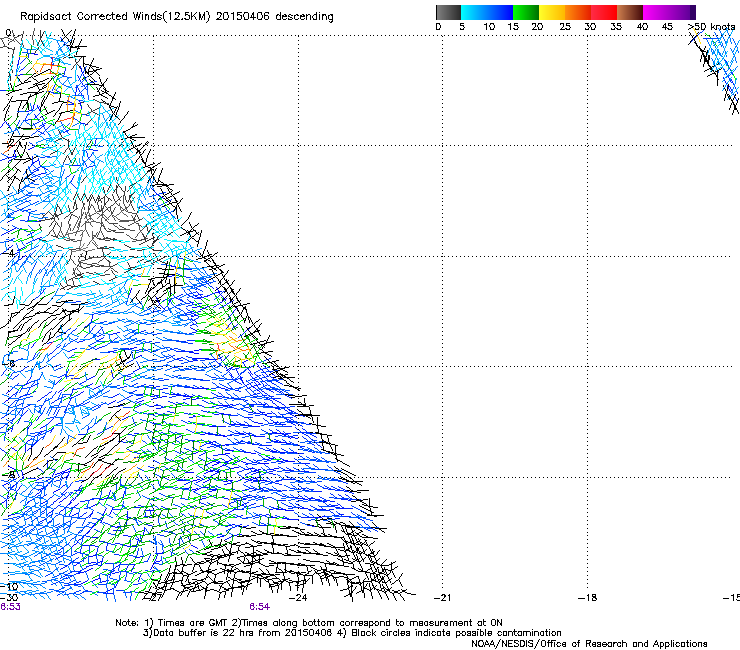The image size is (740, 650).
Task: Click the -18 longitude label
Action: tap(587, 598)
